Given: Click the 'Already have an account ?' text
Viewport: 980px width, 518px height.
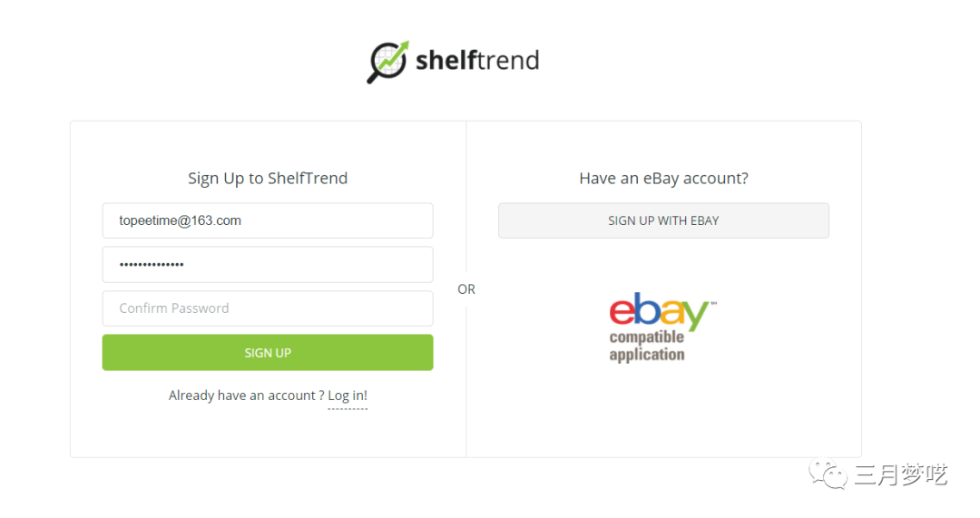Looking at the screenshot, I should pos(245,396).
